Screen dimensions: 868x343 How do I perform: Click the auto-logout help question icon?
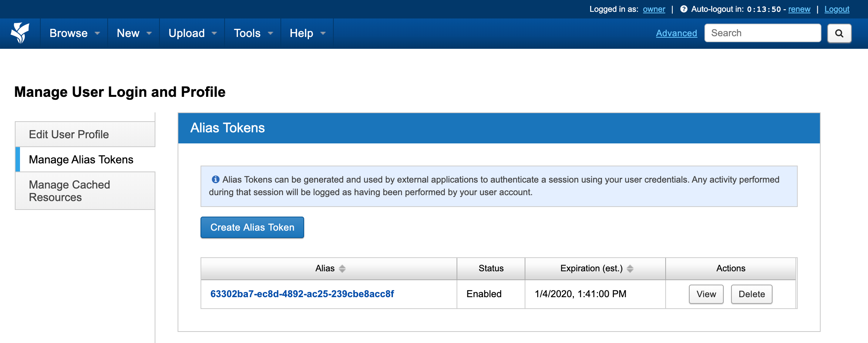[684, 9]
